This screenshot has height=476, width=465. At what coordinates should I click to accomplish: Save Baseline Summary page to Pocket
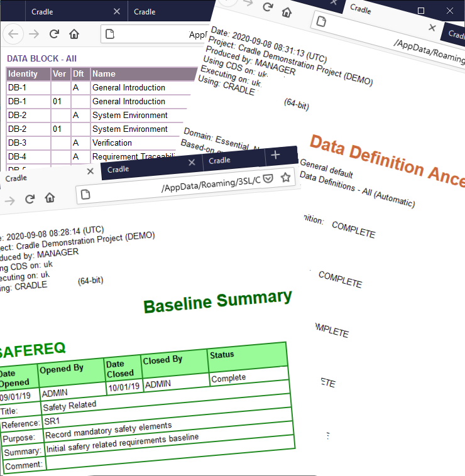click(x=268, y=179)
